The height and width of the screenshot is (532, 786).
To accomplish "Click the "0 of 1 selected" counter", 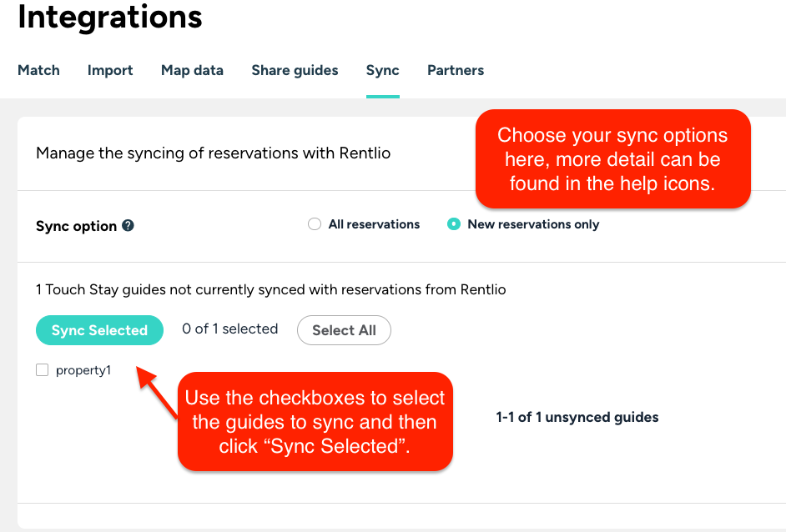I will pyautogui.click(x=230, y=329).
